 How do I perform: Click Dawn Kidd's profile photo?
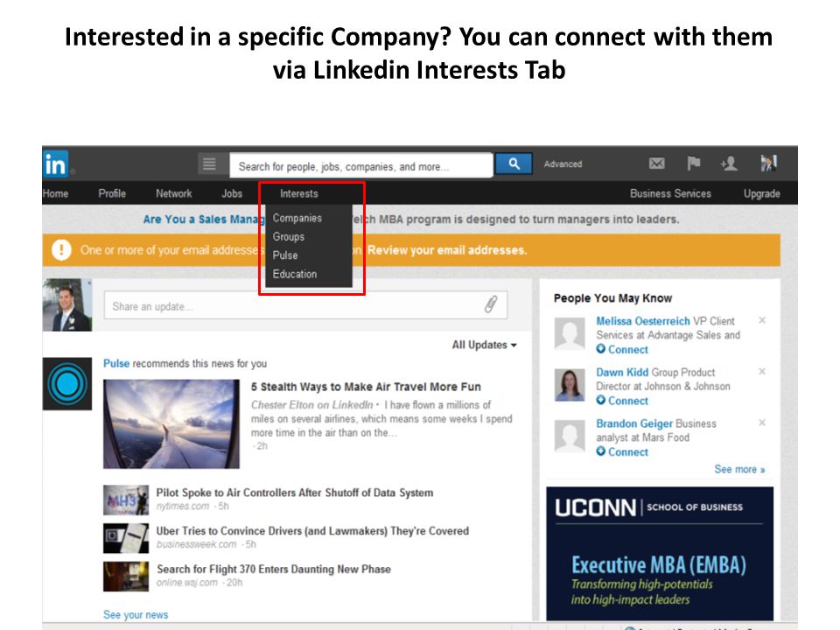tap(570, 385)
